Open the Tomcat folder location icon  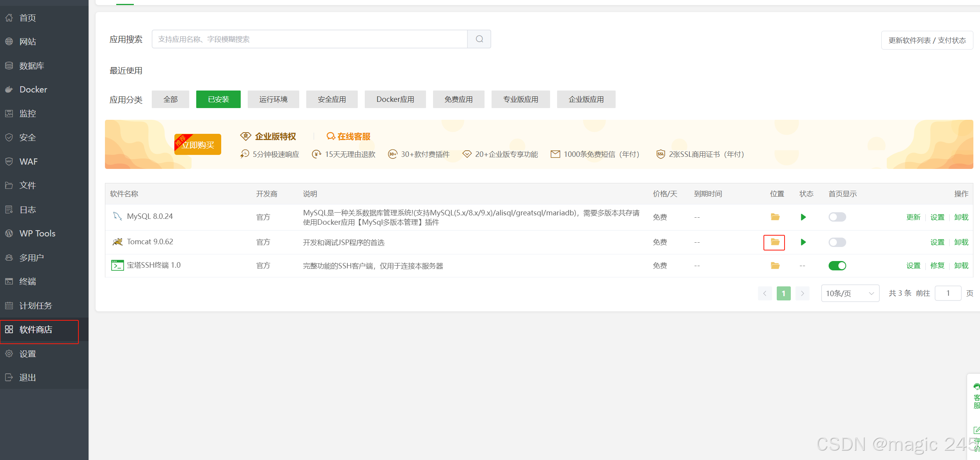pyautogui.click(x=775, y=242)
